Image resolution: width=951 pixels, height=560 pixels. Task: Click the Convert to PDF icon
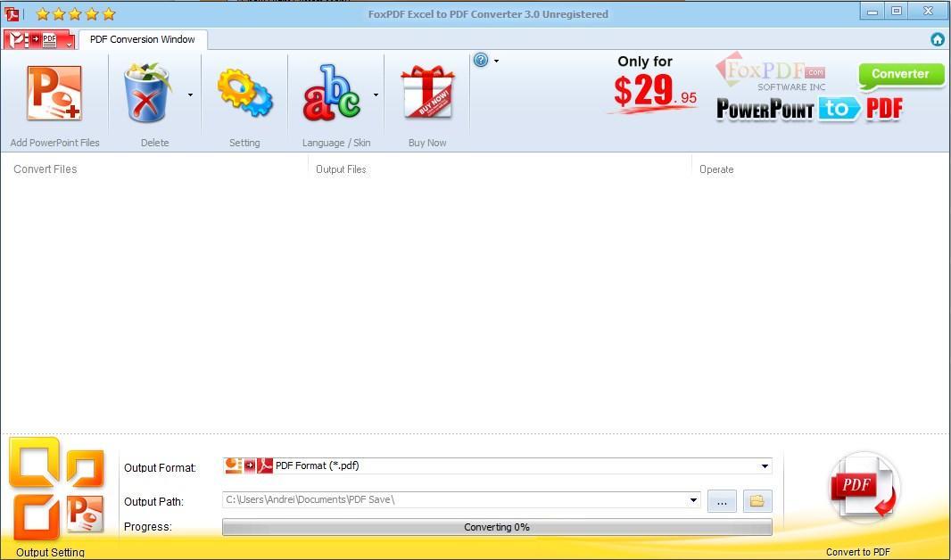coord(863,489)
